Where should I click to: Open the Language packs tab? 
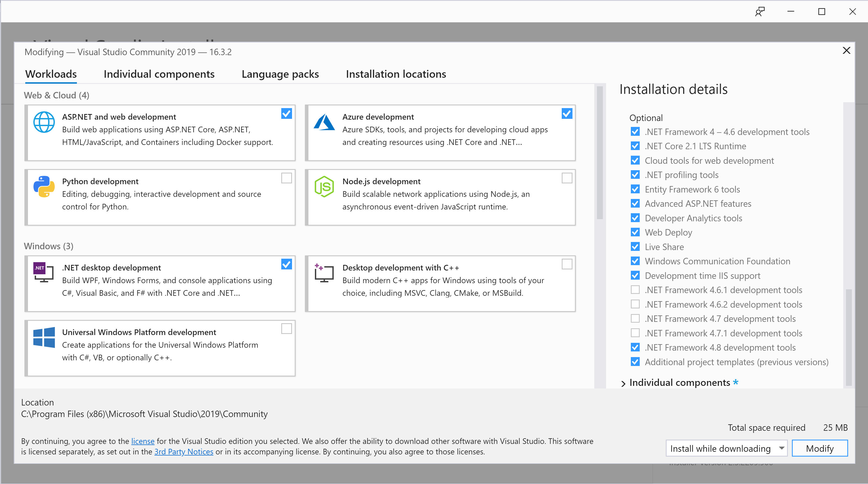click(x=280, y=74)
